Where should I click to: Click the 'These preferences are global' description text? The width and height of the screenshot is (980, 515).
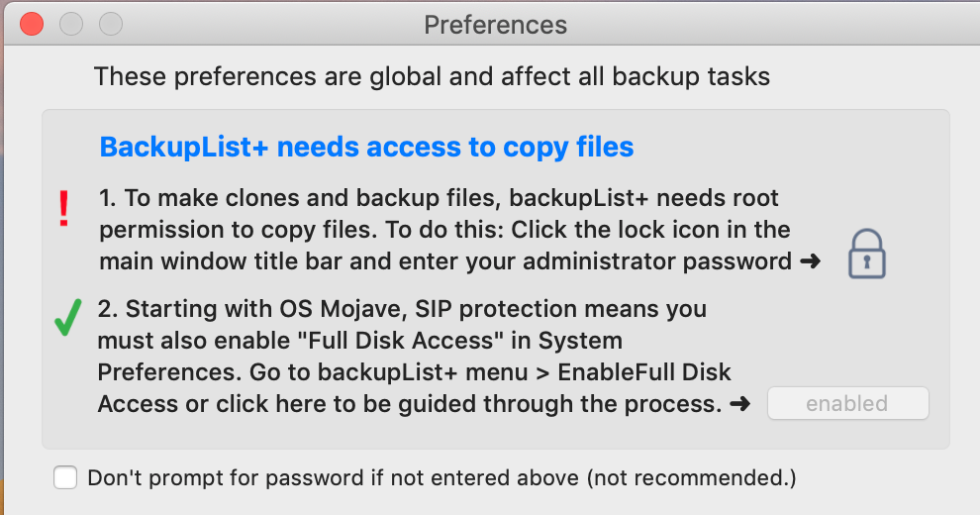(432, 76)
